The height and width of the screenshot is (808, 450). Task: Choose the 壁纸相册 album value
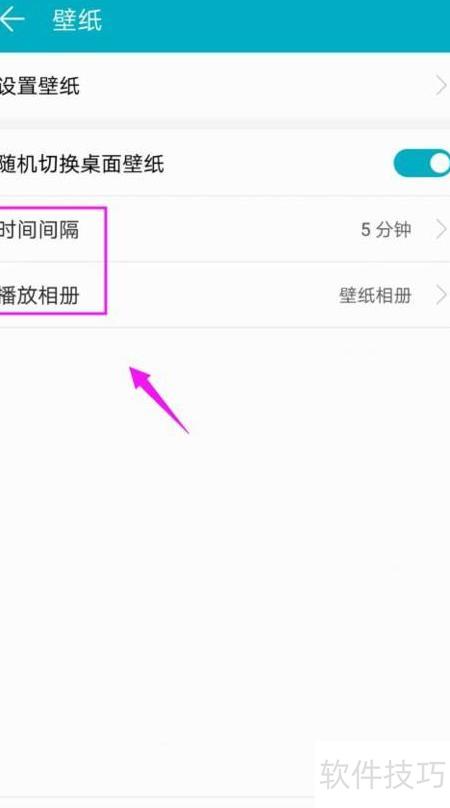coord(375,295)
